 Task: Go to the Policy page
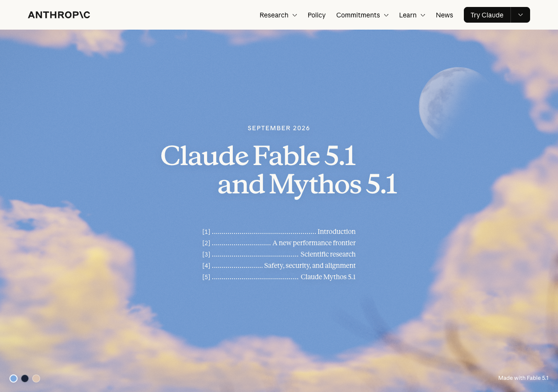[316, 15]
